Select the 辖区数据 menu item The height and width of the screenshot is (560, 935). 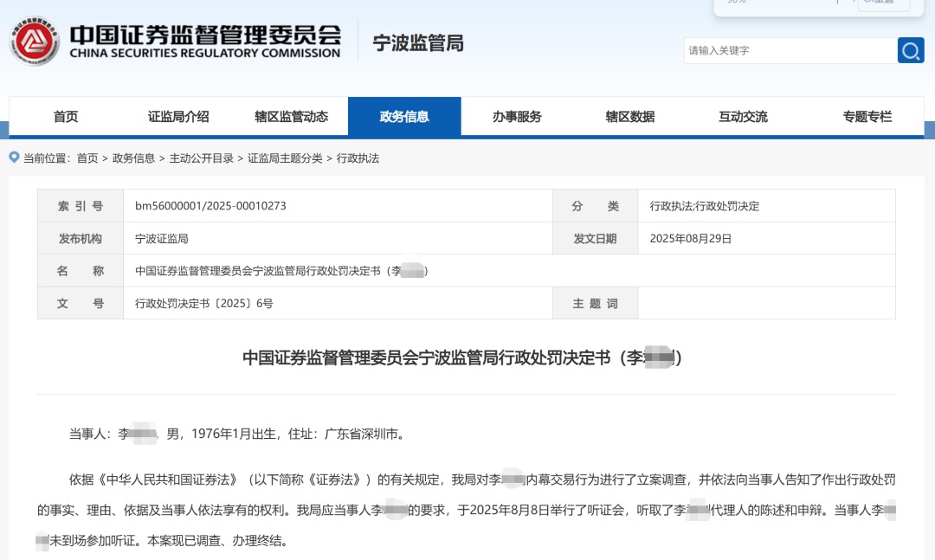pyautogui.click(x=629, y=116)
